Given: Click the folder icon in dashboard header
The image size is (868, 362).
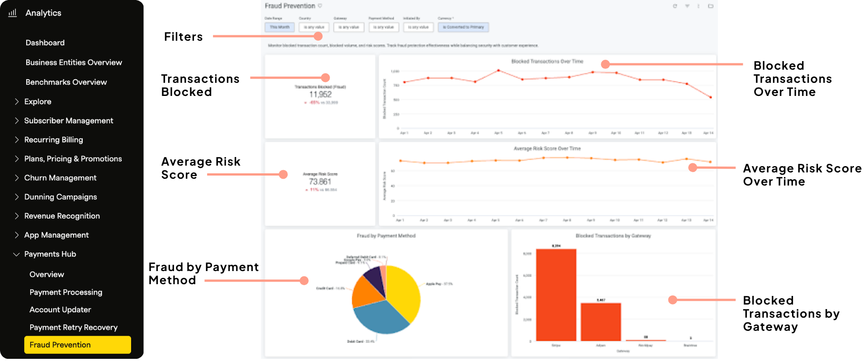Looking at the screenshot, I should point(711,6).
